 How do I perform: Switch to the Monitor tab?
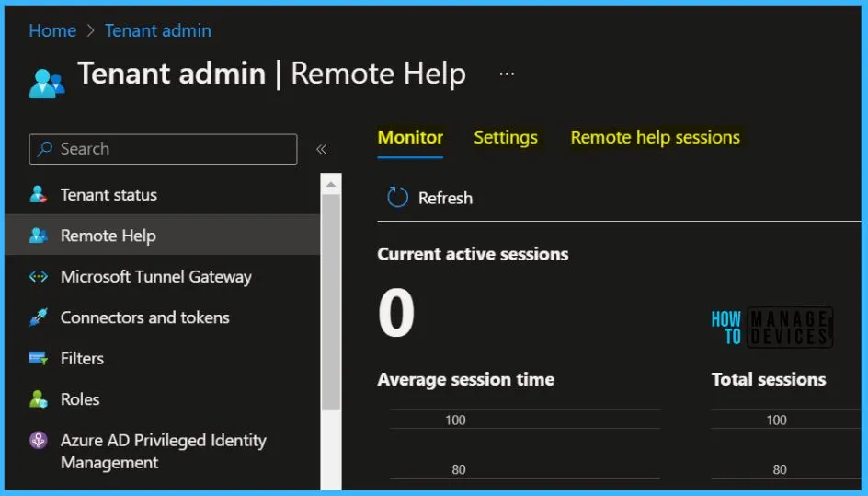(x=410, y=137)
